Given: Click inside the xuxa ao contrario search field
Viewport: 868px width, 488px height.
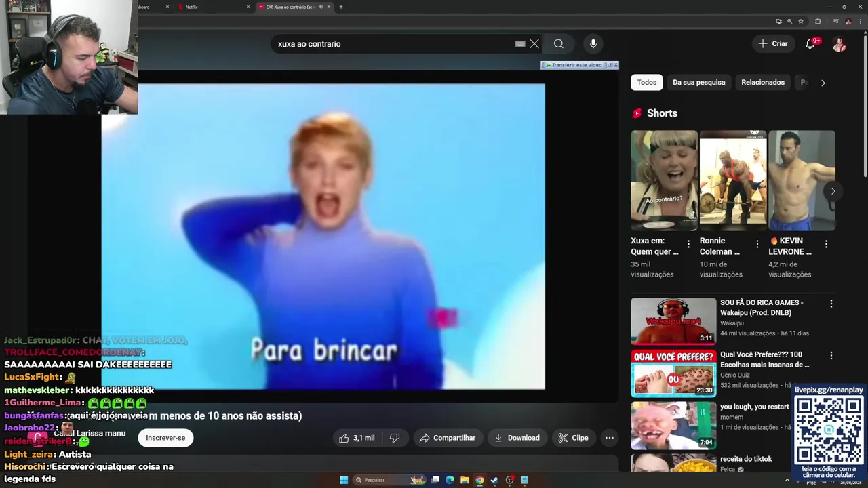Looking at the screenshot, I should tap(393, 44).
